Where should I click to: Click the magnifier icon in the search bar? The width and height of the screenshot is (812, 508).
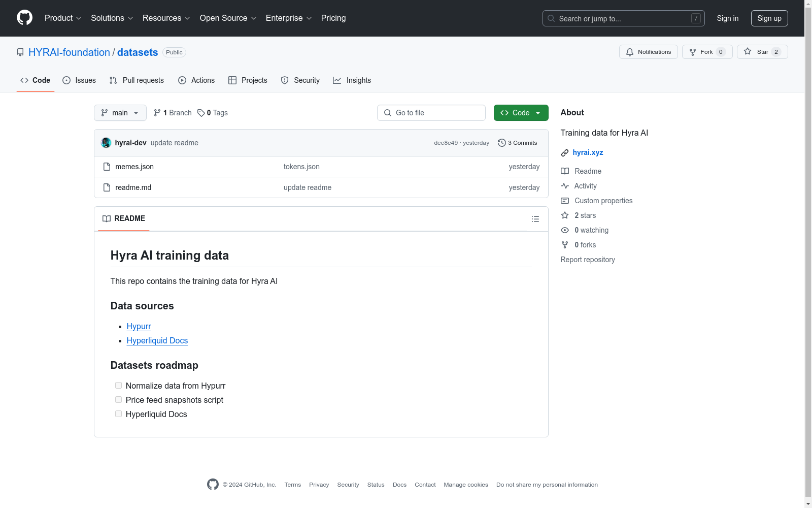551,18
